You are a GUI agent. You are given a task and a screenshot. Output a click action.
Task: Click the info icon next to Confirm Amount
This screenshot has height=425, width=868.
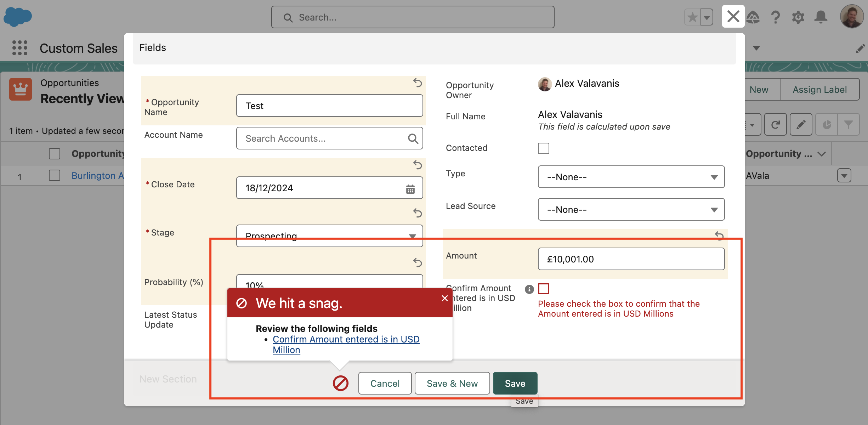(529, 289)
